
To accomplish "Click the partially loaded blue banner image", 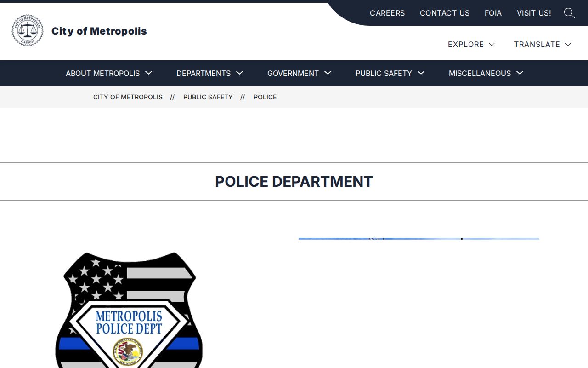I will pos(419,239).
